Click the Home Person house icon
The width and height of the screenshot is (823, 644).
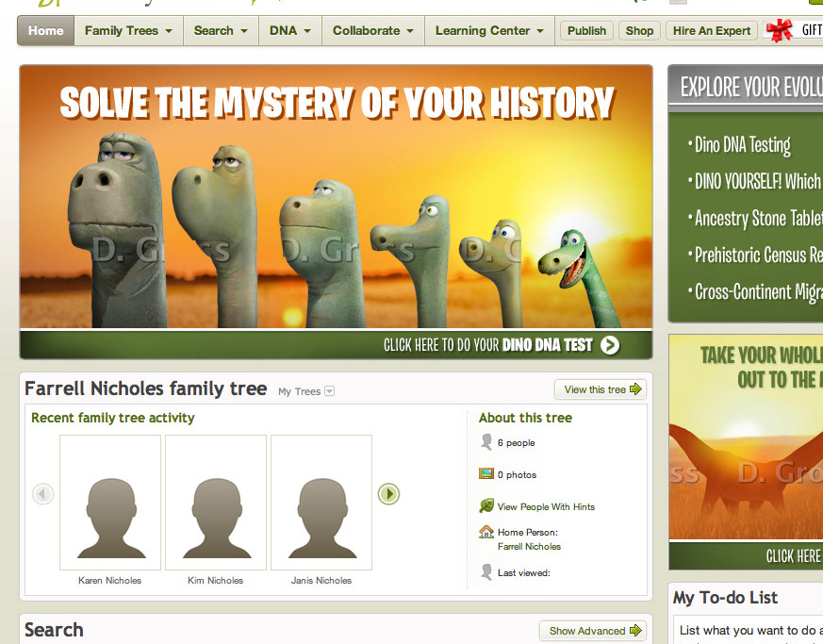(x=486, y=532)
